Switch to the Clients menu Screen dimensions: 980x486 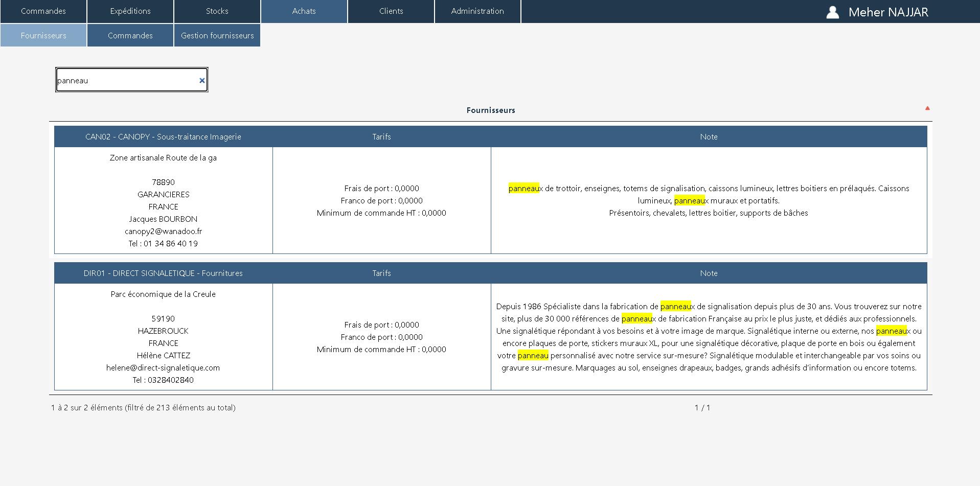pos(391,11)
